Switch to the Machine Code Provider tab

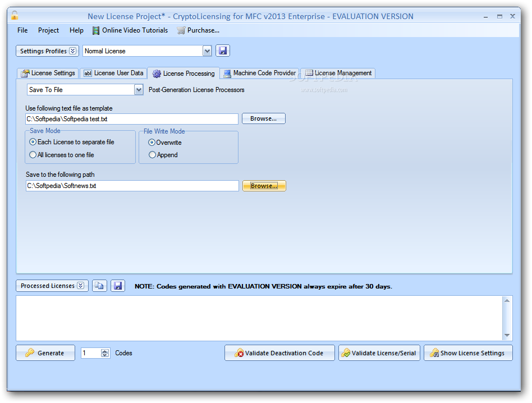coord(260,74)
